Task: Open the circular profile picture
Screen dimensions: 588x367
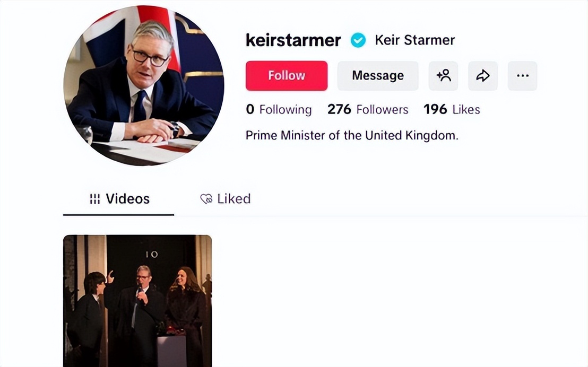Action: 144,85
